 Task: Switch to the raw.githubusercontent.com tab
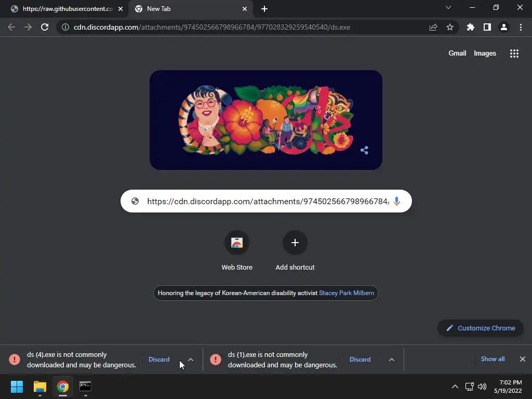[64, 9]
